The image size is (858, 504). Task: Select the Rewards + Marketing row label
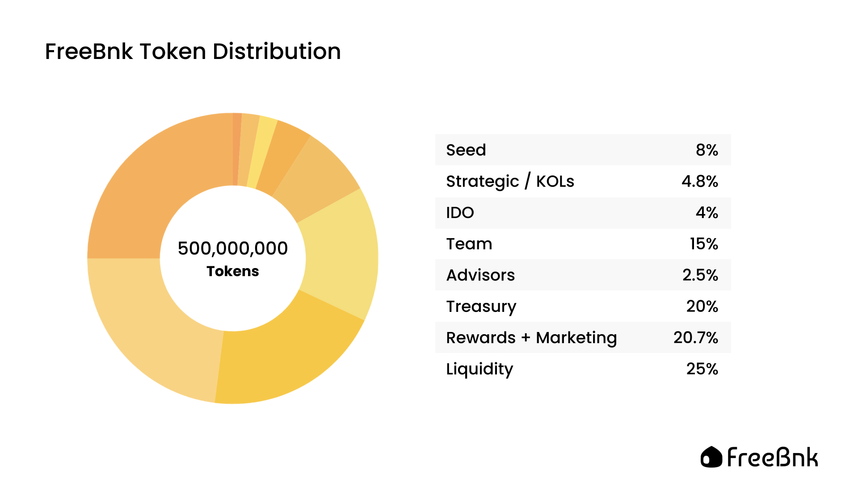click(x=531, y=337)
